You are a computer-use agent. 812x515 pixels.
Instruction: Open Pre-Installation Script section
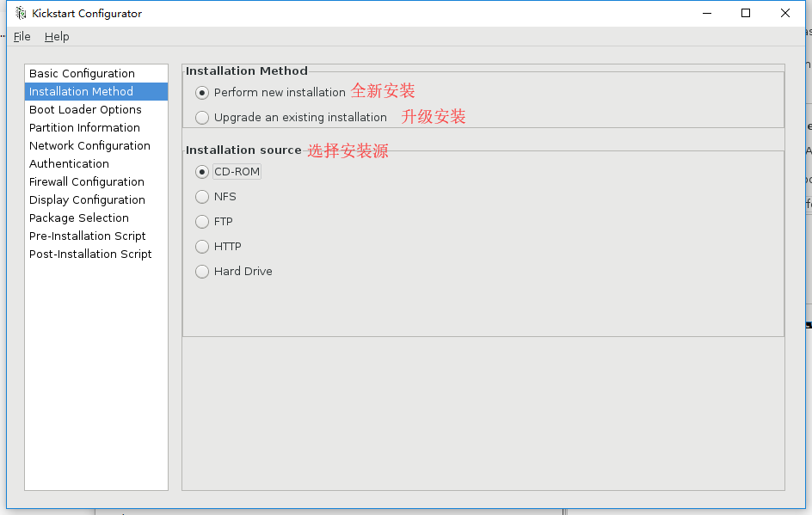pos(96,236)
